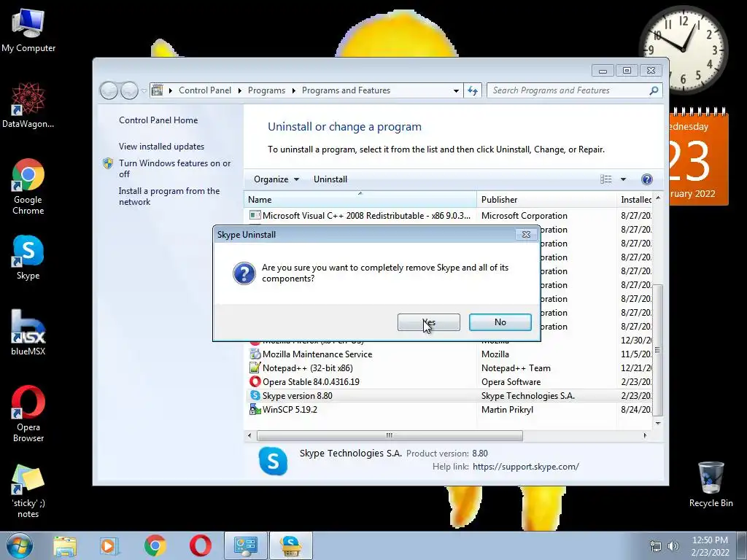
Task: Select Microsoft Visual C++ 2008 Redistributable row
Action: [449, 216]
